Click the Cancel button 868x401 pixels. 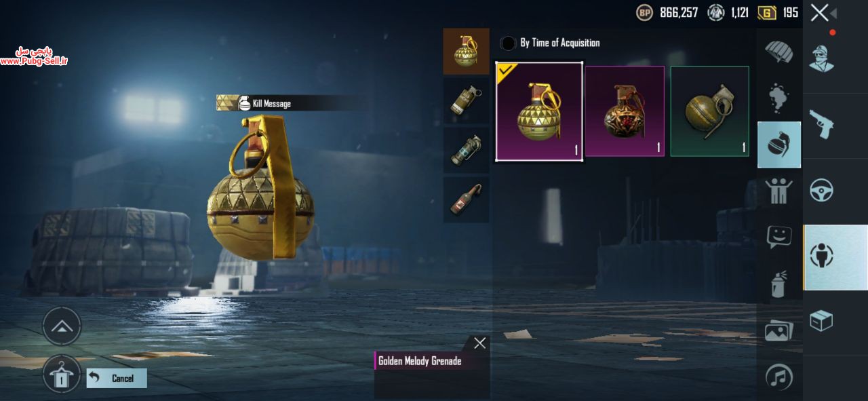click(117, 378)
